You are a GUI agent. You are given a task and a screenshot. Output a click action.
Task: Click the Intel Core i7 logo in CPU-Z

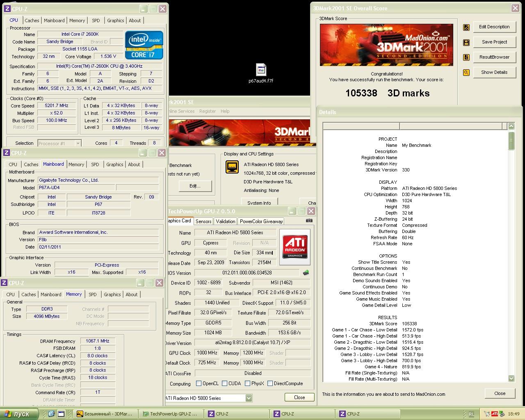click(x=144, y=45)
